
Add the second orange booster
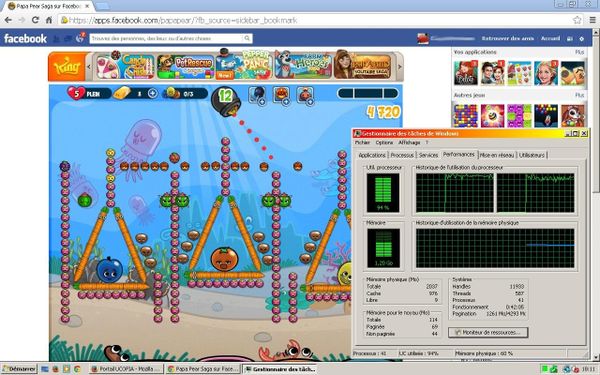coord(281,95)
